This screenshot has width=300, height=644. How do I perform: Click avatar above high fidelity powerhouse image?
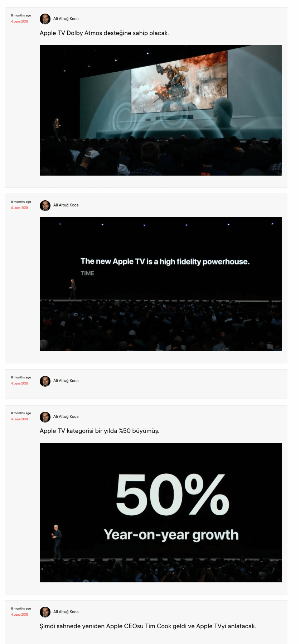pos(45,205)
